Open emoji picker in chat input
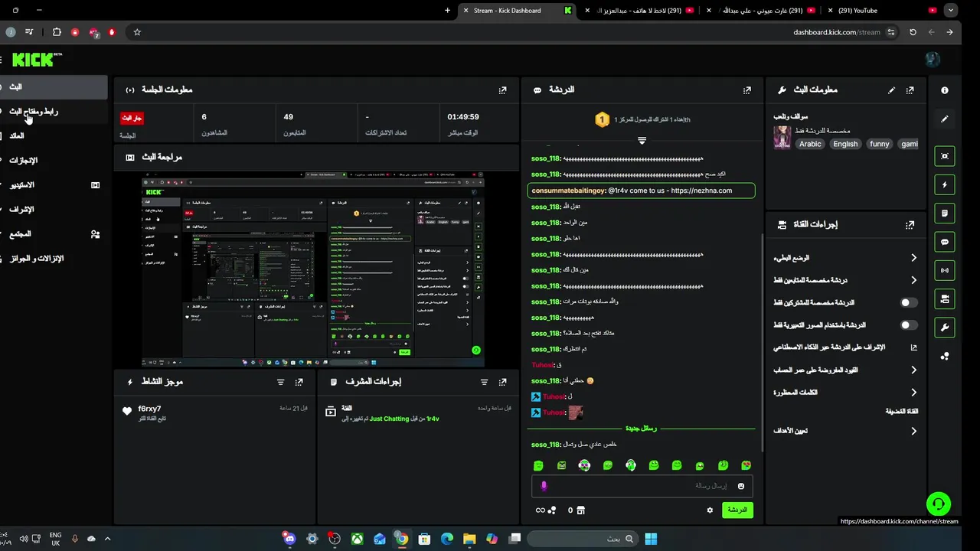Screen dimensions: 980x551 (741, 486)
